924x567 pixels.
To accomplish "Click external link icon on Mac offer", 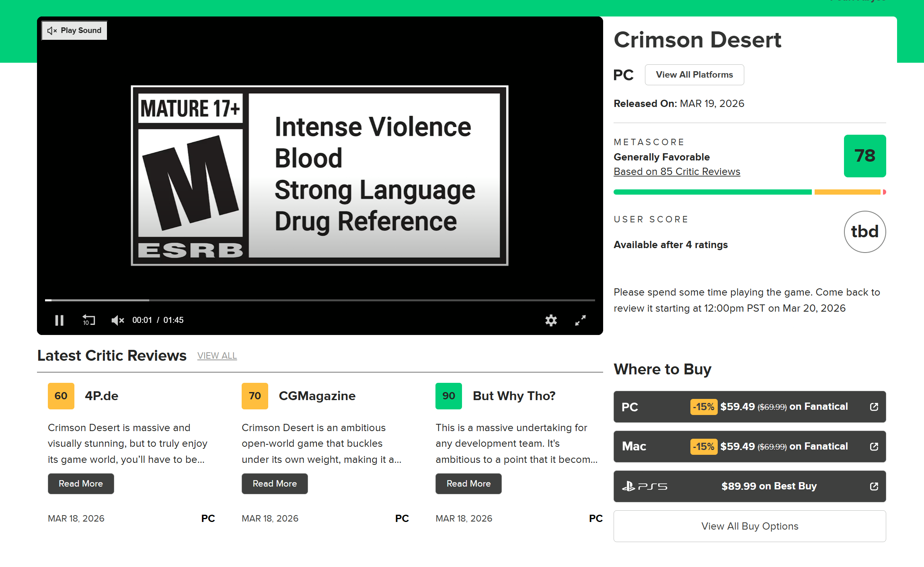I will [874, 447].
